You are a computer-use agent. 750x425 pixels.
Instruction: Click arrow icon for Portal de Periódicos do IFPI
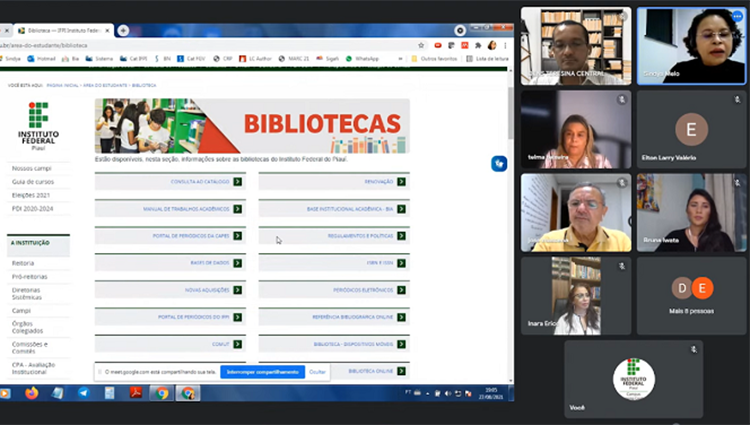pos(238,317)
